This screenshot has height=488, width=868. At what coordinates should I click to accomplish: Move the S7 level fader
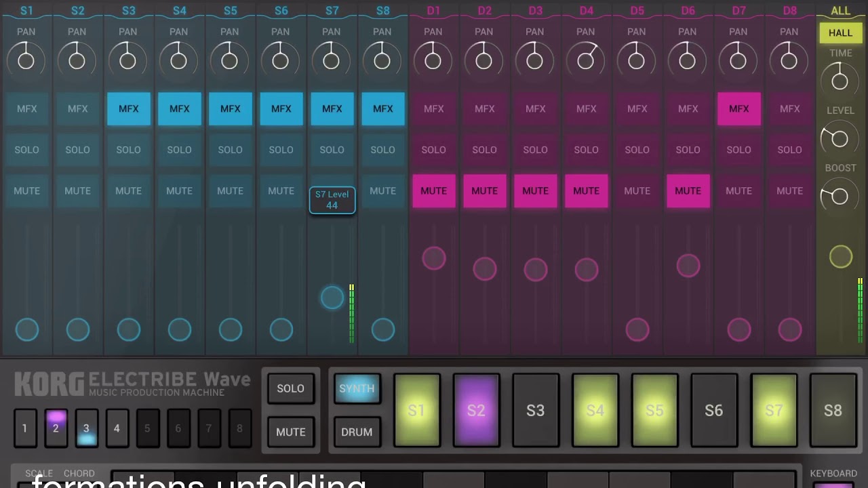click(x=332, y=298)
